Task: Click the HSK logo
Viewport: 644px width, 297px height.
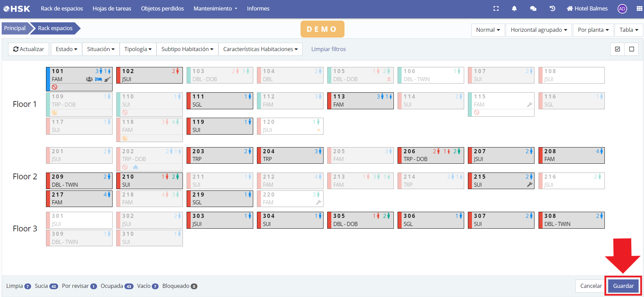Action: tap(17, 9)
